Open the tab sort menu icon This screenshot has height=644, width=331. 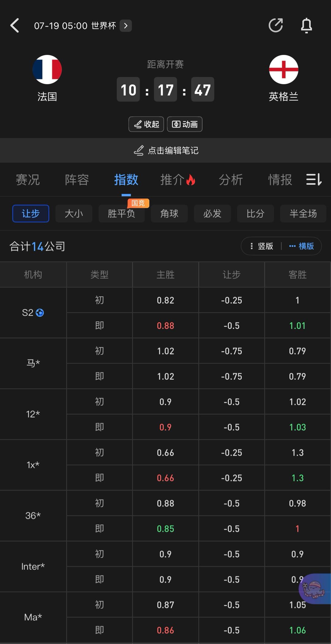pos(314,180)
